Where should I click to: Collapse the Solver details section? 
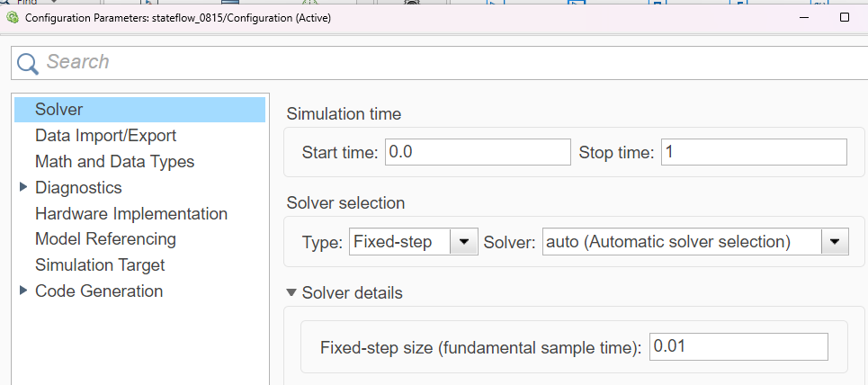tap(291, 292)
